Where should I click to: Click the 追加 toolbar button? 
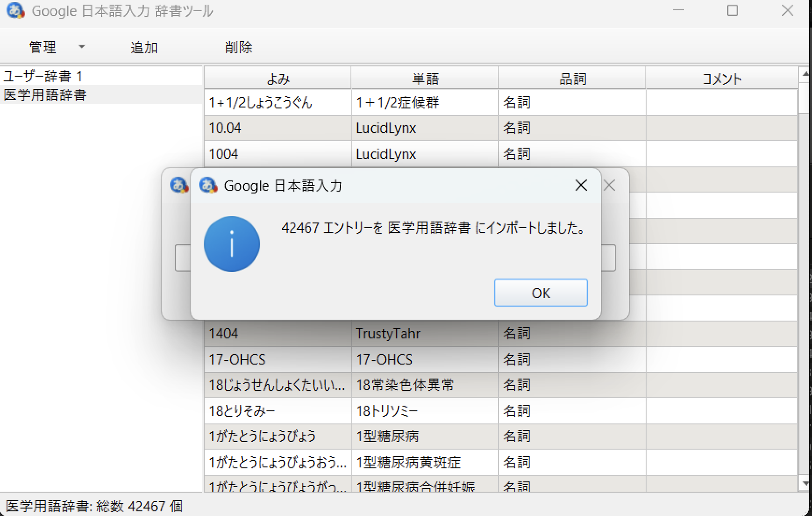(x=144, y=47)
